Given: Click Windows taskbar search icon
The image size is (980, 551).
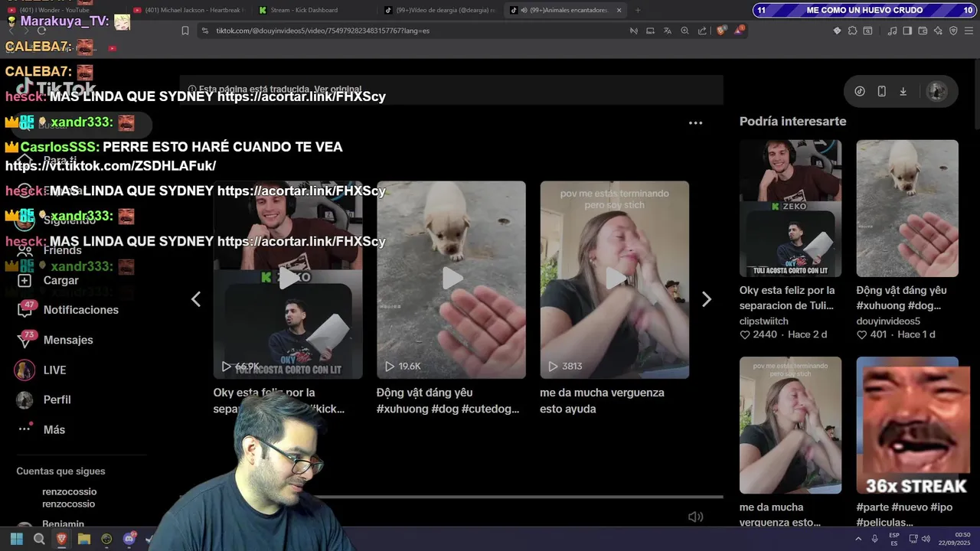Looking at the screenshot, I should click(39, 539).
